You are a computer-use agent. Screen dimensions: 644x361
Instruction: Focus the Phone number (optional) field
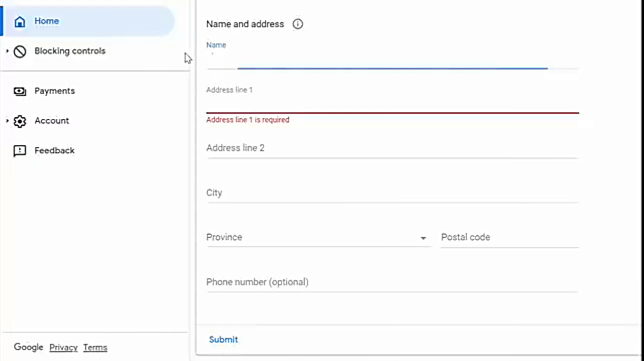[x=392, y=282]
